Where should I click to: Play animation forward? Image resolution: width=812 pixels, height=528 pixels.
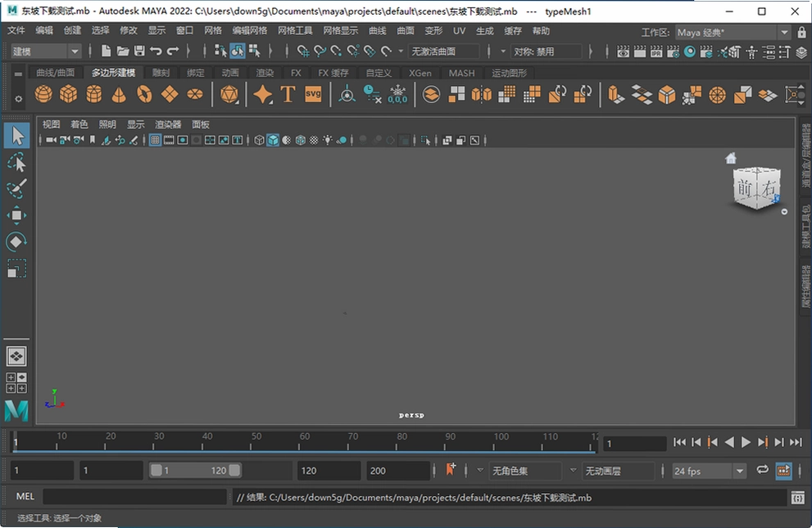pyautogui.click(x=746, y=442)
